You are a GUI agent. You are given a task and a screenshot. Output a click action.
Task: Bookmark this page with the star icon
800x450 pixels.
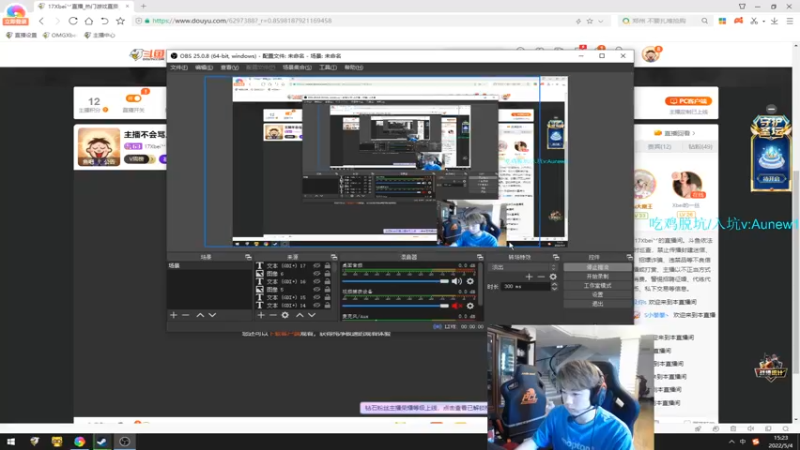click(x=120, y=21)
